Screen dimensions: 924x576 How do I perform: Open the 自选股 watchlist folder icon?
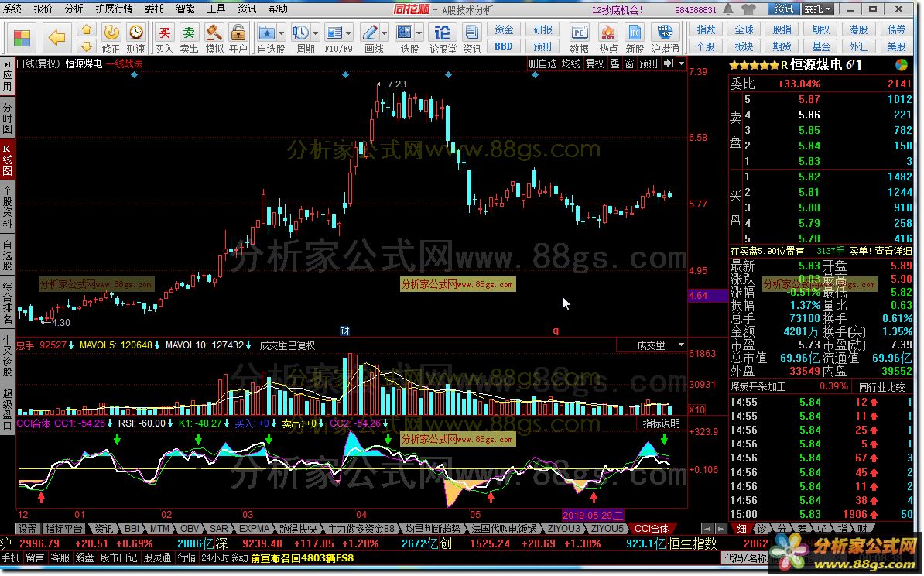click(267, 33)
